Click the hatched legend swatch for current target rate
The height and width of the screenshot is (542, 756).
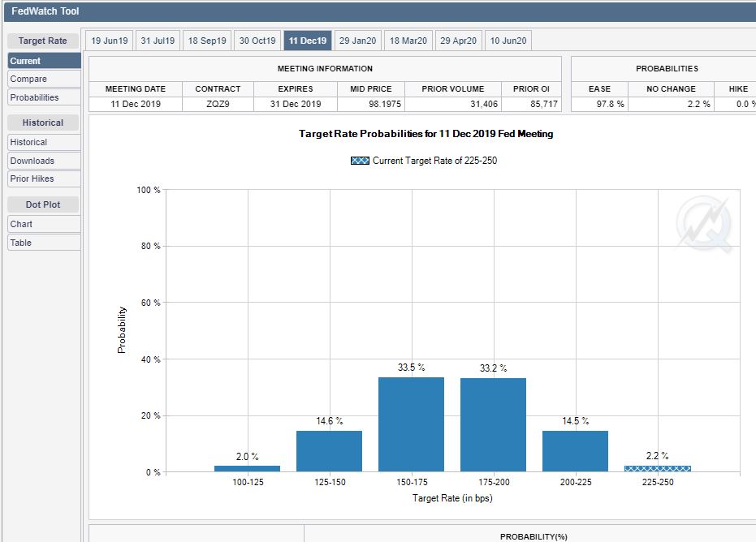click(360, 161)
